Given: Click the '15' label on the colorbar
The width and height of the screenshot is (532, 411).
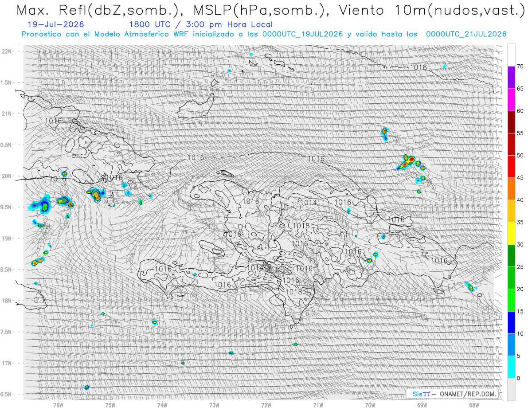Looking at the screenshot, I should pyautogui.click(x=520, y=311).
